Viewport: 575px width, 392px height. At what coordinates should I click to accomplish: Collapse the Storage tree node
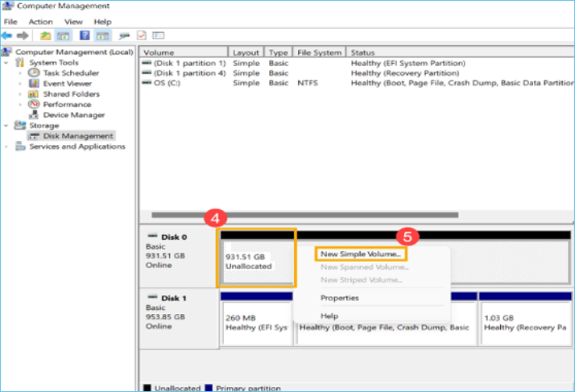8,126
